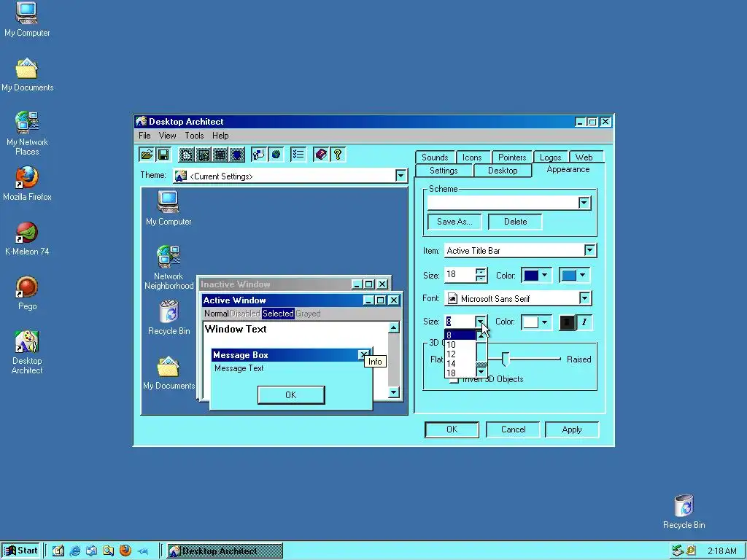Switch to the Icons tab
Image resolution: width=747 pixels, height=560 pixels.
coord(472,157)
